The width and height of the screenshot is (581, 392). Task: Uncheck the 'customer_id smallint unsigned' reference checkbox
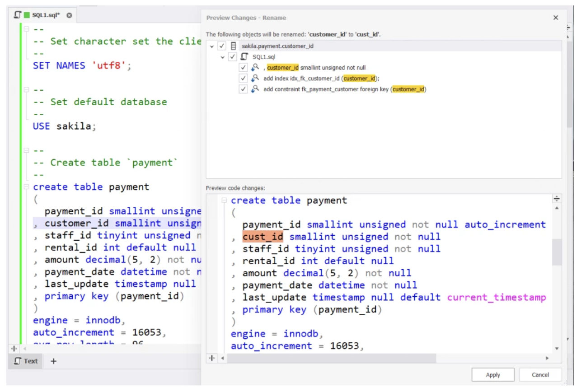243,68
